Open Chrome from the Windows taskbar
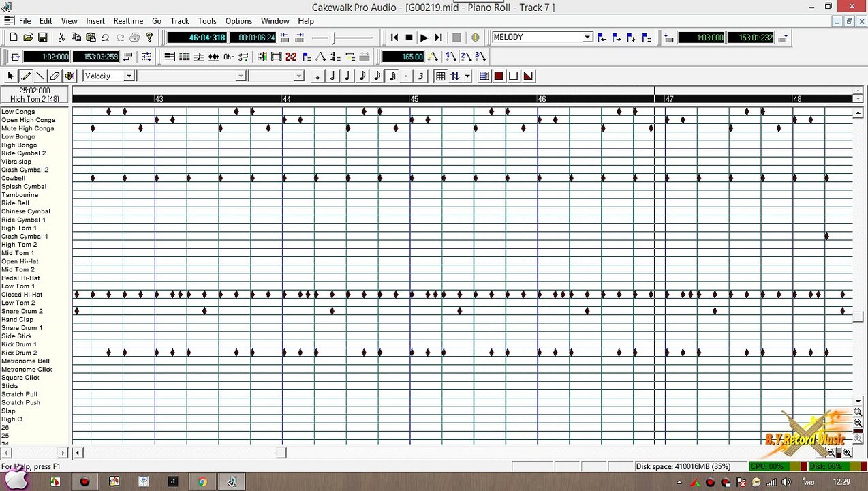868x491 pixels. tap(202, 481)
